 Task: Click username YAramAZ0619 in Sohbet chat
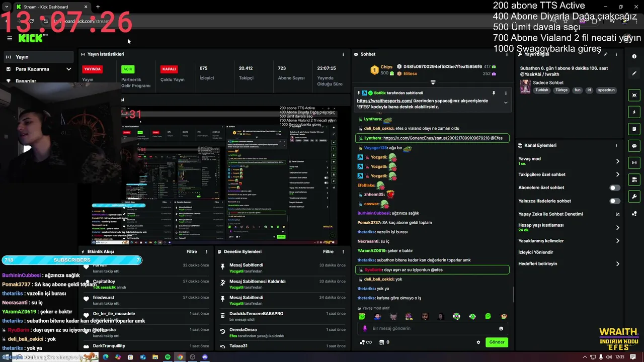click(372, 250)
